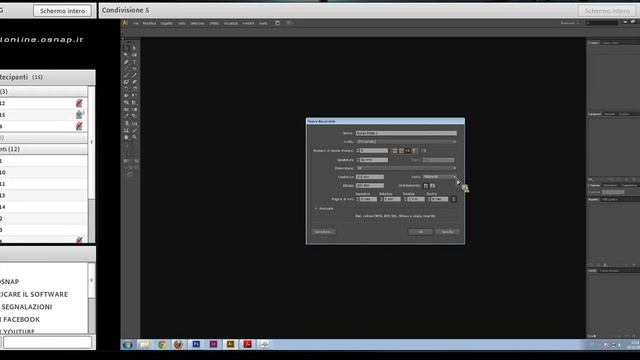Open the Seleziona menu
640x360 pixels.
(x=197, y=23)
